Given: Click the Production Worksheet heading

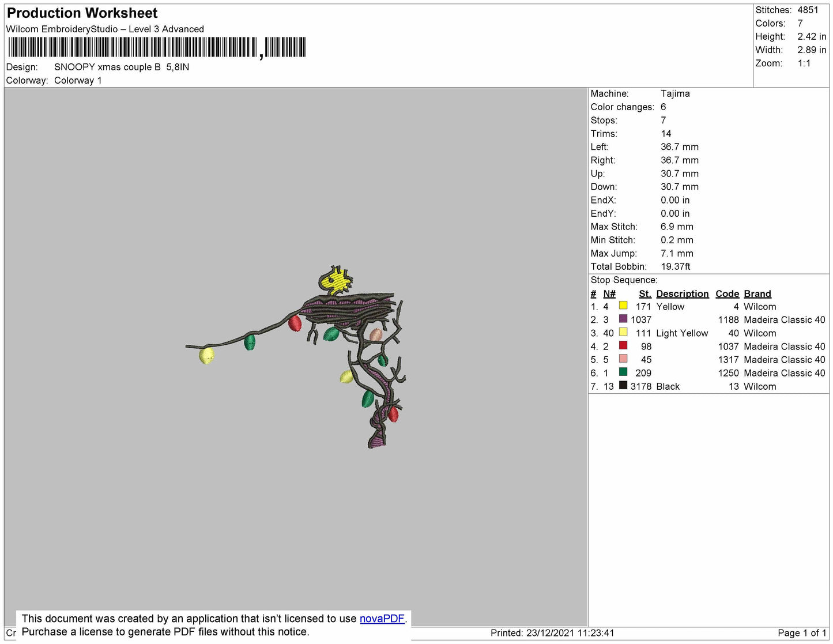Looking at the screenshot, I should (x=82, y=13).
